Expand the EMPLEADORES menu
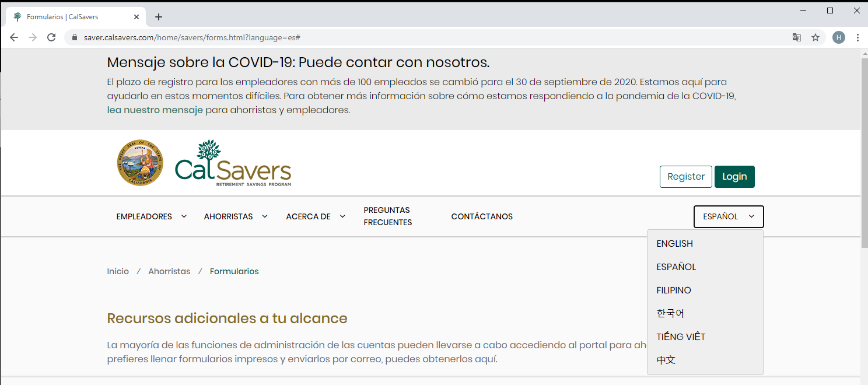Screen dimensions: 868x385 pos(152,216)
